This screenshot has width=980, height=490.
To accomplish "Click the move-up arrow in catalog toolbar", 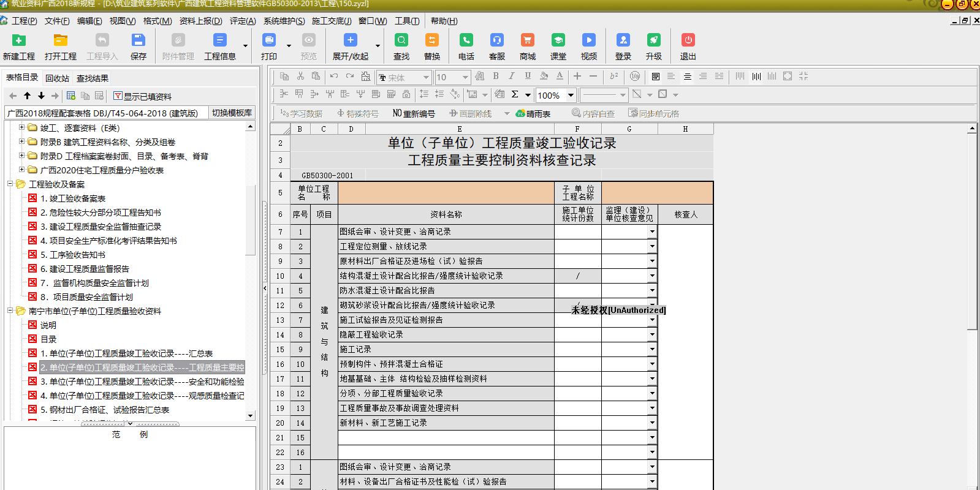I will point(27,96).
